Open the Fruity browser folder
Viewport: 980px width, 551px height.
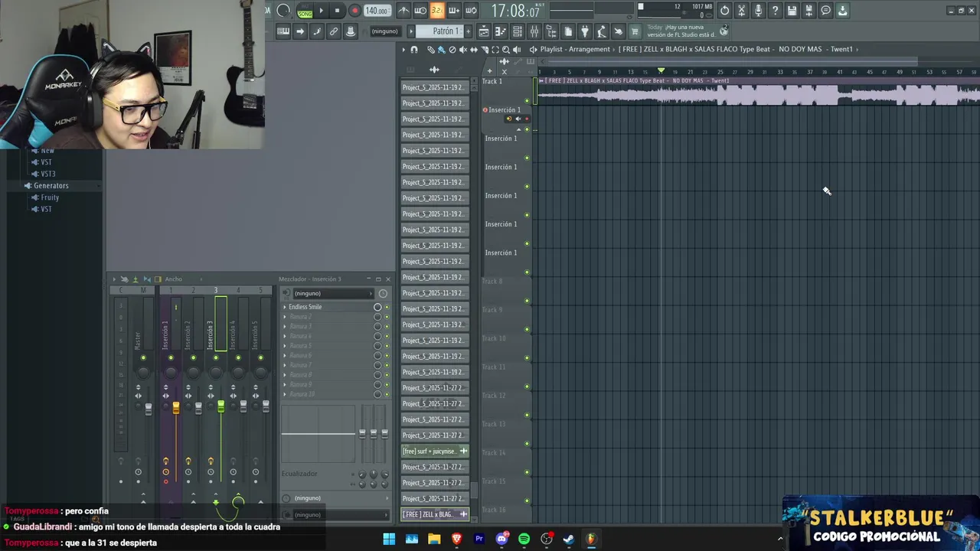[50, 197]
